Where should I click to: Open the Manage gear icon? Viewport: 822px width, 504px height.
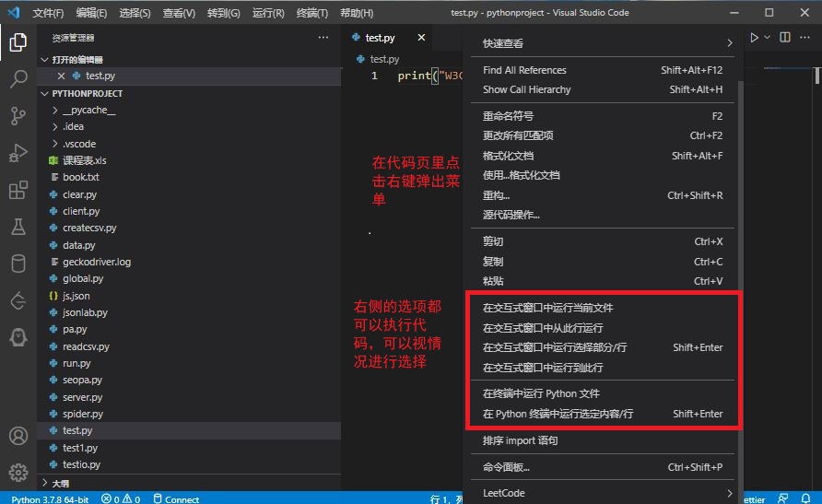pyautogui.click(x=18, y=473)
